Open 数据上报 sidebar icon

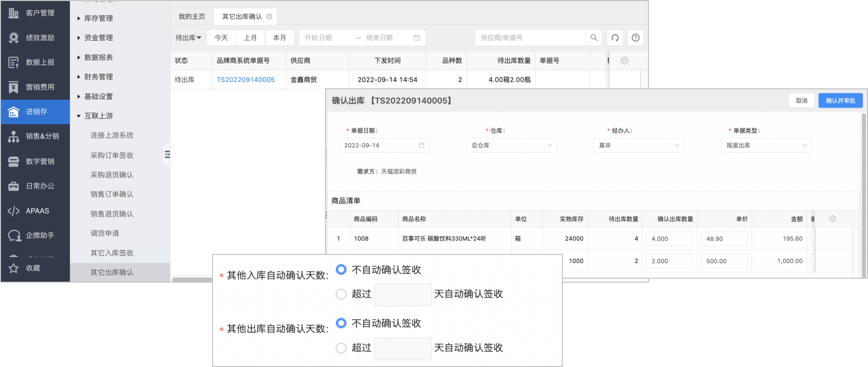[x=14, y=62]
